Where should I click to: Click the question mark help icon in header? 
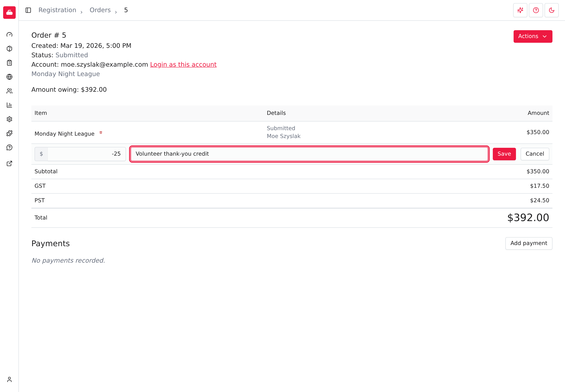(536, 10)
